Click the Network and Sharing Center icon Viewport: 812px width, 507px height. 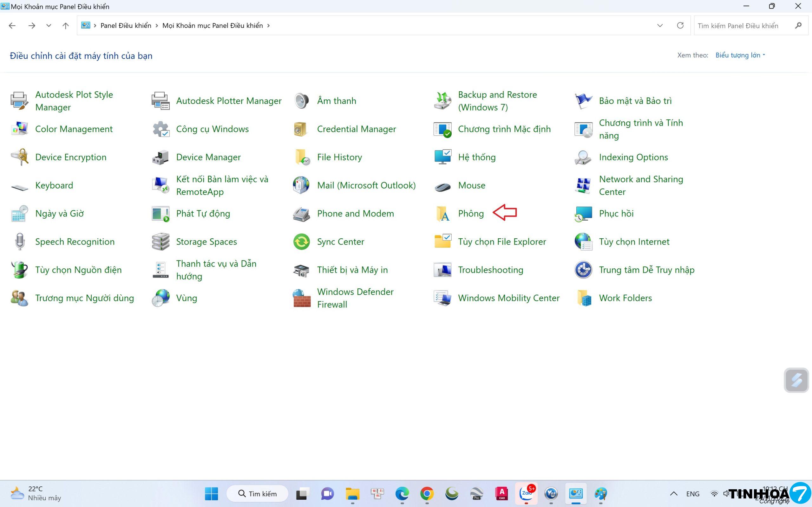(583, 185)
